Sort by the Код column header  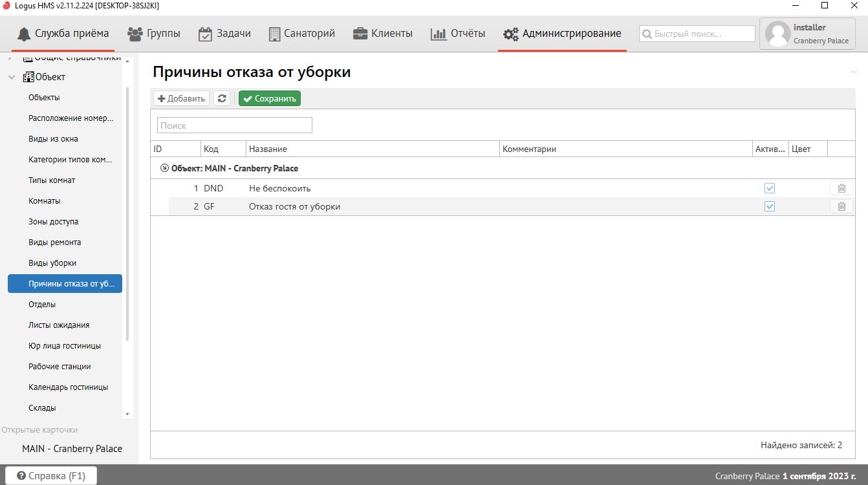pos(224,149)
